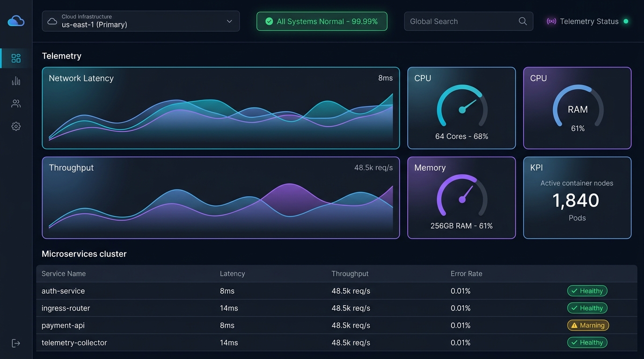
Task: Expand the region selector chevron arrow
Action: pyautogui.click(x=229, y=21)
